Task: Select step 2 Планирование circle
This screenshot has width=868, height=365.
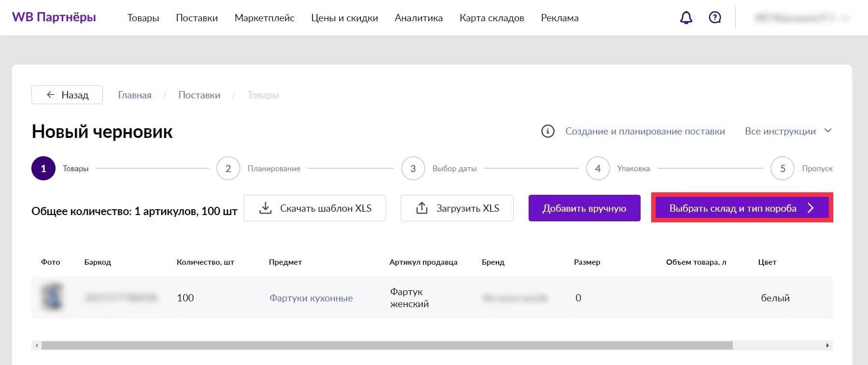Action: pyautogui.click(x=228, y=168)
